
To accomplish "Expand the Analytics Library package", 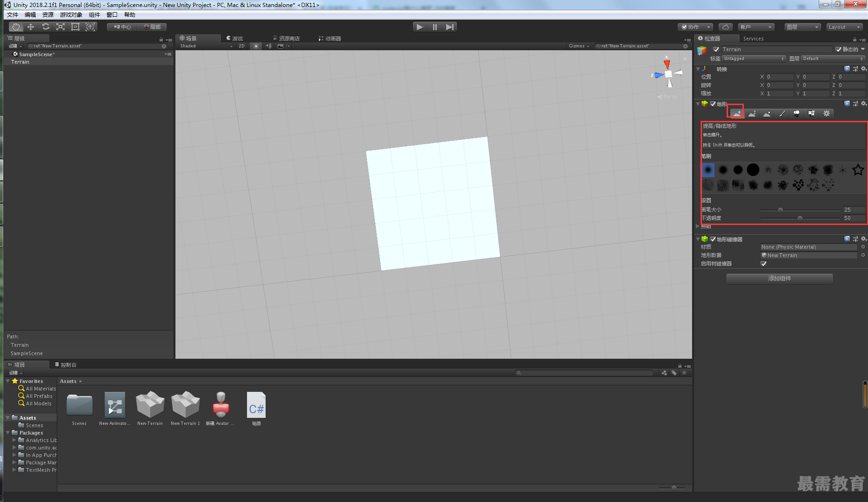I will click(x=14, y=440).
